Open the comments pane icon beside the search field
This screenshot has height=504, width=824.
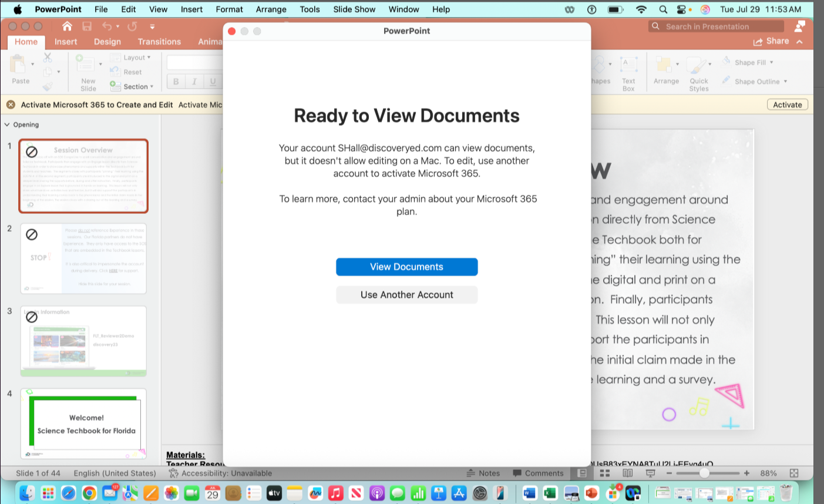[800, 26]
